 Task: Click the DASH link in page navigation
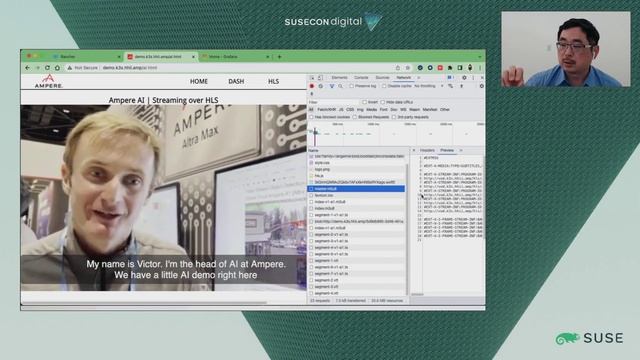[236, 82]
